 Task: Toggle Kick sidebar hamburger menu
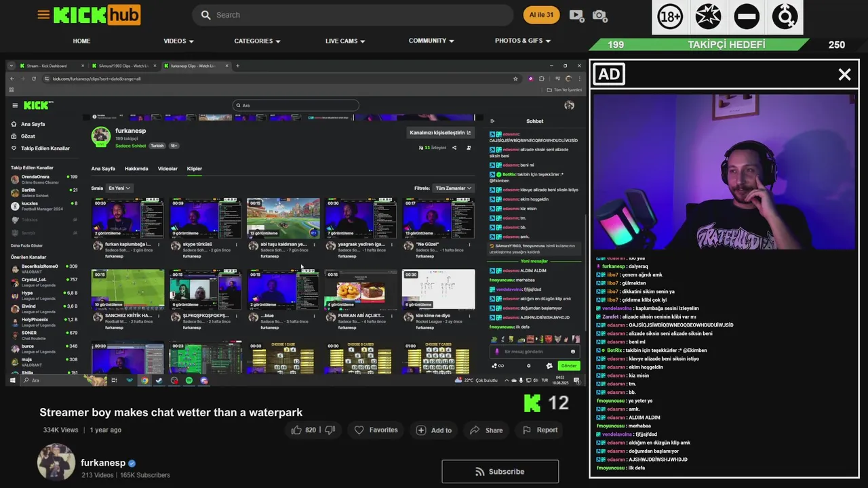(x=15, y=105)
